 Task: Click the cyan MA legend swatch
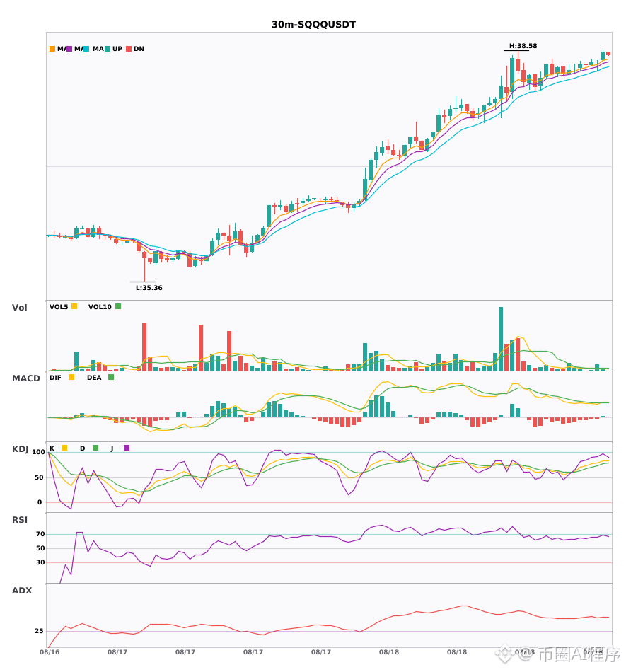(86, 49)
